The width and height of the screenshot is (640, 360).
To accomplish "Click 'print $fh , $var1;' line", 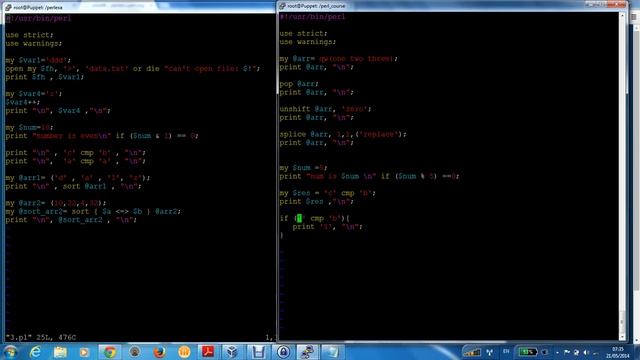I will [x=44, y=77].
